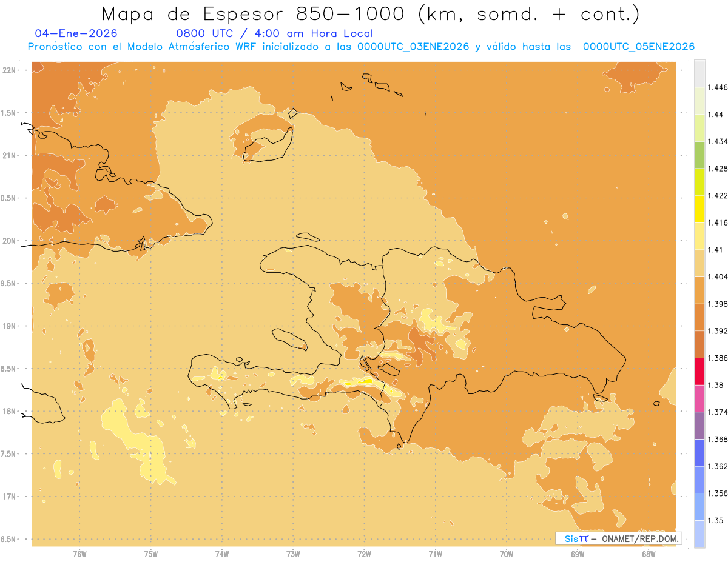This screenshot has width=728, height=562.
Task: Click the '0800 UTC / 4:00 am Hora Local' time text
Action: [274, 33]
